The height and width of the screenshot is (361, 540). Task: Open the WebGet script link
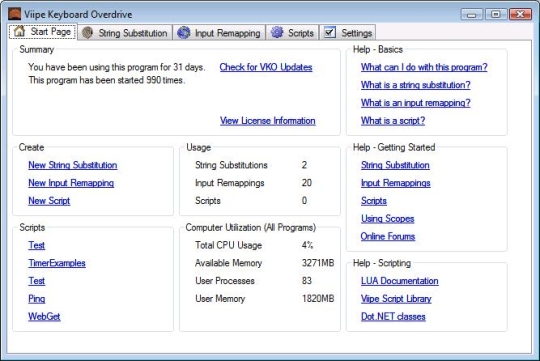[x=44, y=317]
